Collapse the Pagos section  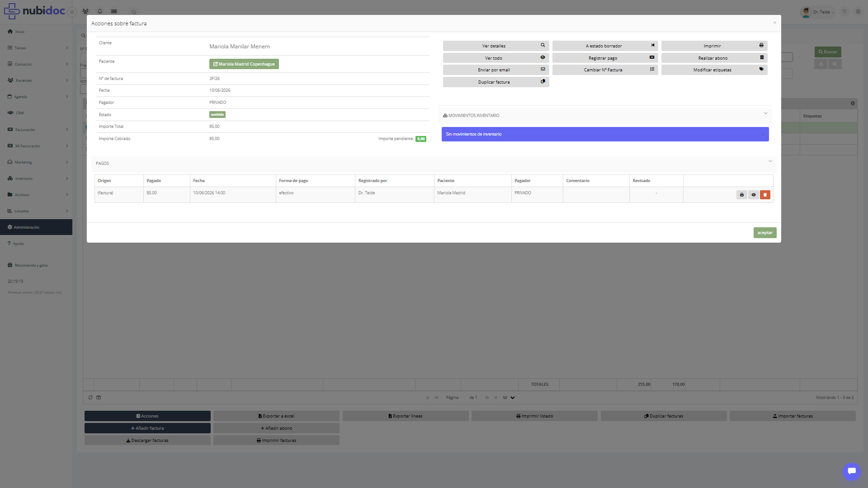(x=770, y=161)
